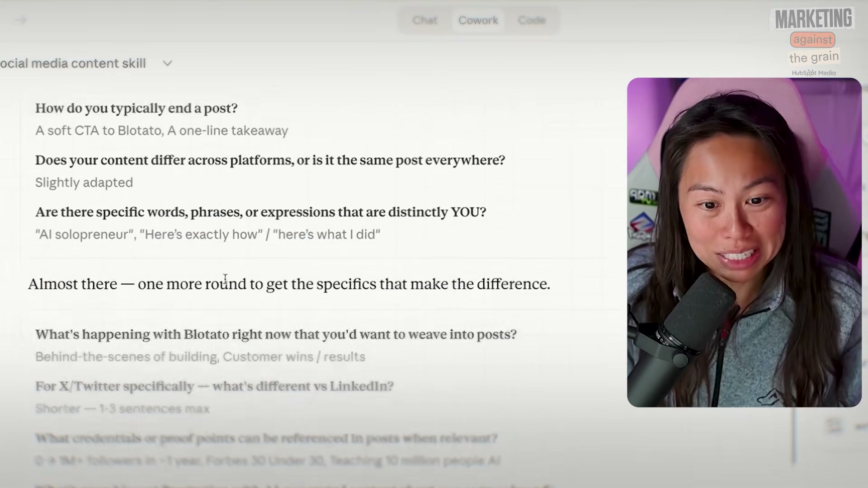This screenshot has height=488, width=868.
Task: Select the 'Slightly adapted' answer
Action: click(84, 183)
